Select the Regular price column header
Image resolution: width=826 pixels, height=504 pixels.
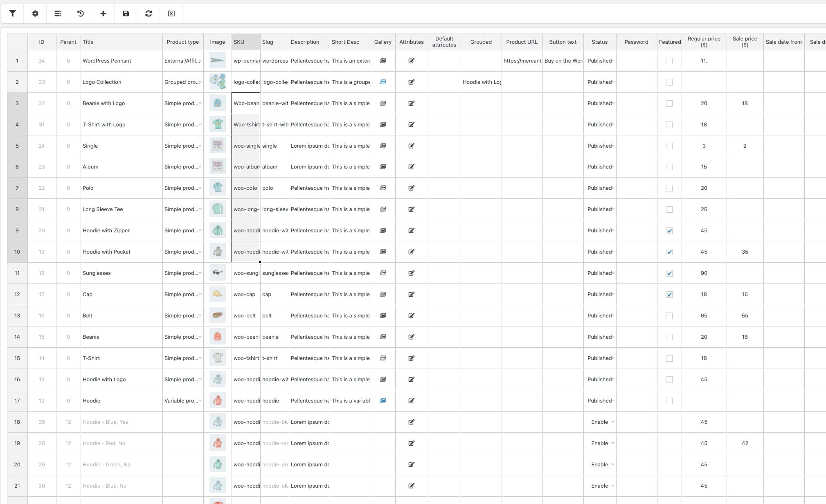click(x=704, y=41)
